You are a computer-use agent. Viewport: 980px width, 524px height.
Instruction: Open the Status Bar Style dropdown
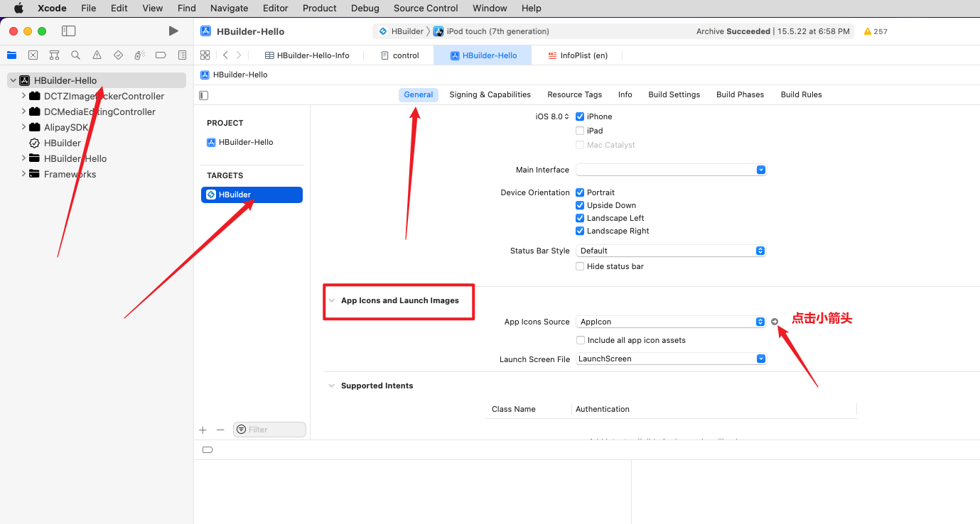point(670,251)
